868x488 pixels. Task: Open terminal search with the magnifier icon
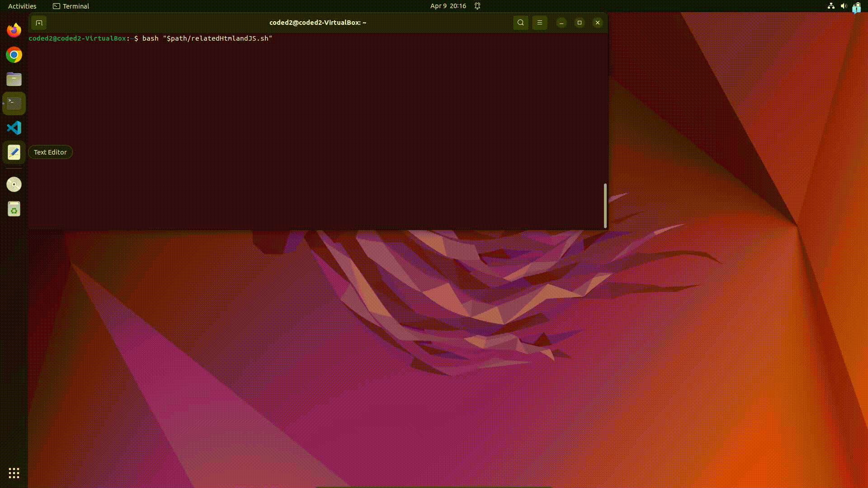[x=520, y=22]
